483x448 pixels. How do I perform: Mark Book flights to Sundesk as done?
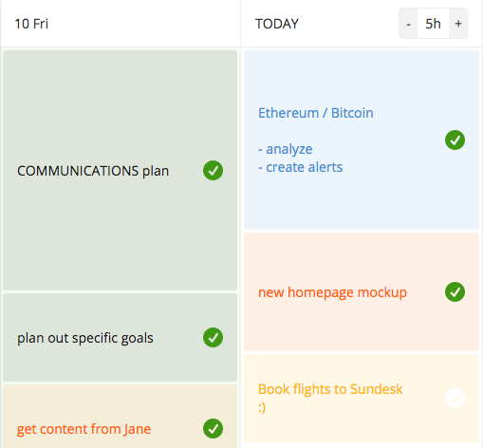click(455, 398)
